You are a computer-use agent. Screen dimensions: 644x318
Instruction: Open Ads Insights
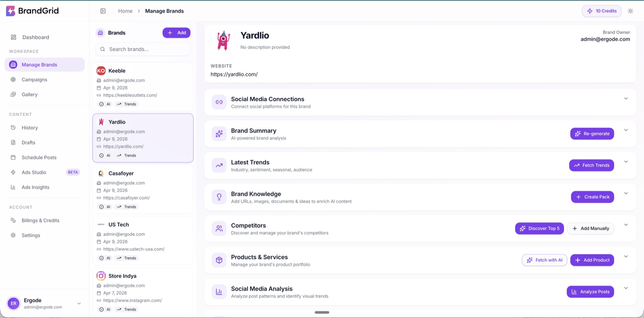point(45,187)
